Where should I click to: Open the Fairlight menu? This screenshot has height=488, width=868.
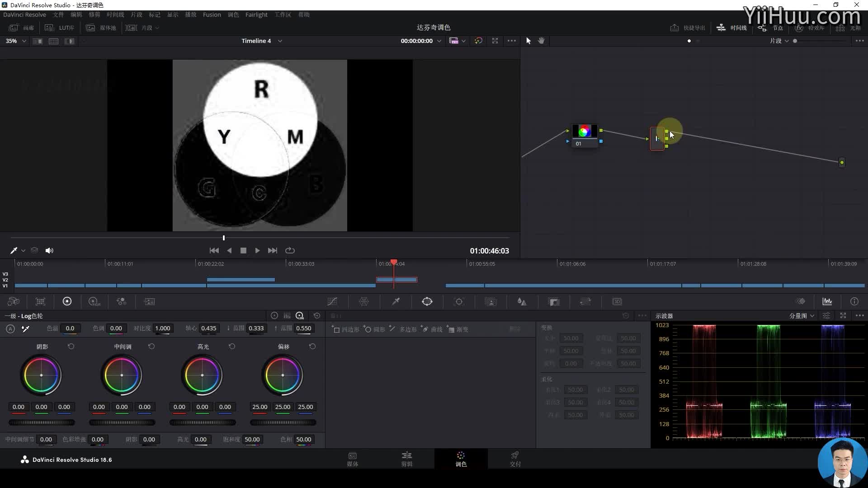coord(256,14)
